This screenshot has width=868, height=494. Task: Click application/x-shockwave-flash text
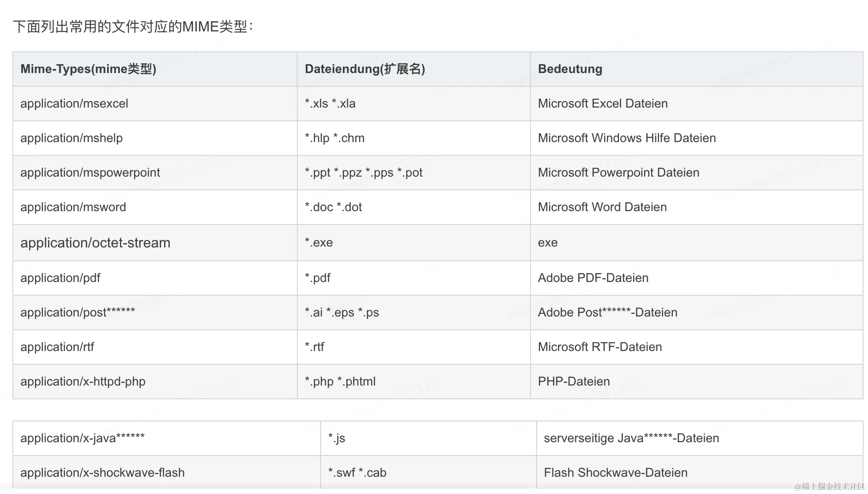click(x=103, y=473)
